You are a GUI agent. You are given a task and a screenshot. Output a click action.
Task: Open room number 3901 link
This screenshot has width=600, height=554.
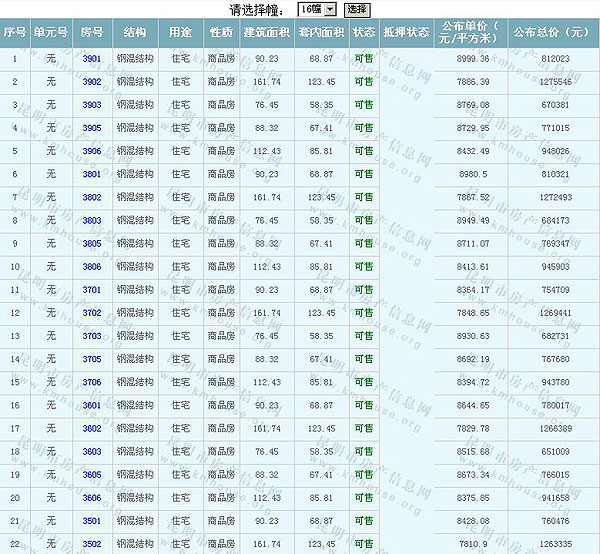[92, 59]
